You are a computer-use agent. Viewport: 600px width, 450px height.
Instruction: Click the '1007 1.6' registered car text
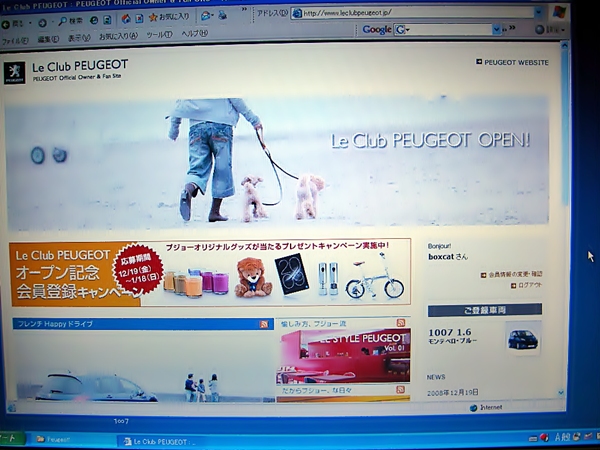450,332
